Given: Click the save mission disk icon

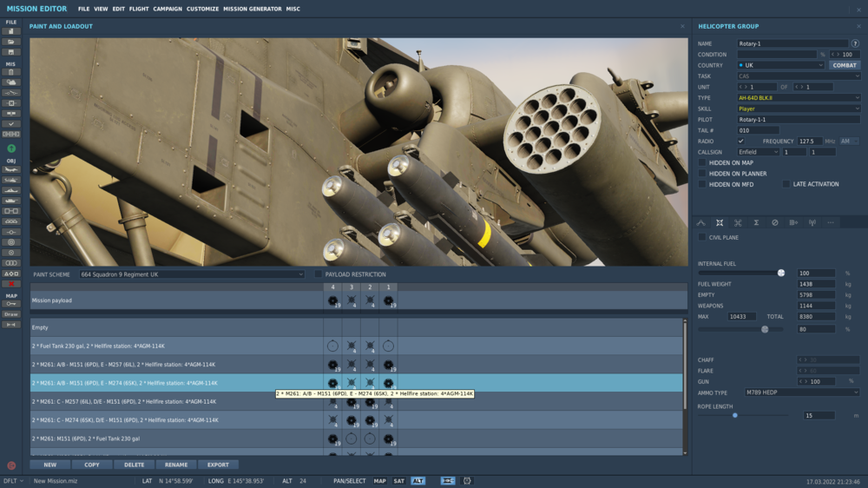Looking at the screenshot, I should 10,52.
